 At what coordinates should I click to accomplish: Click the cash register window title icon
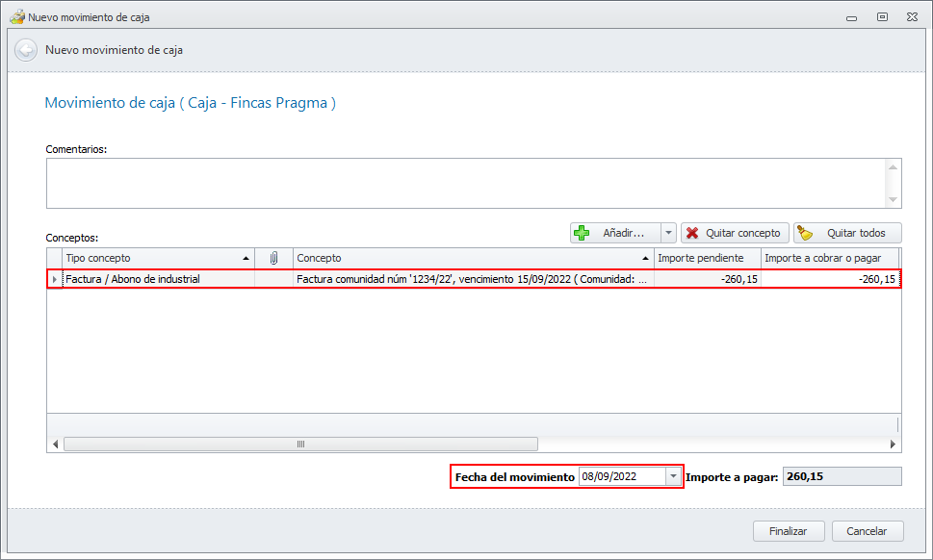[16, 16]
